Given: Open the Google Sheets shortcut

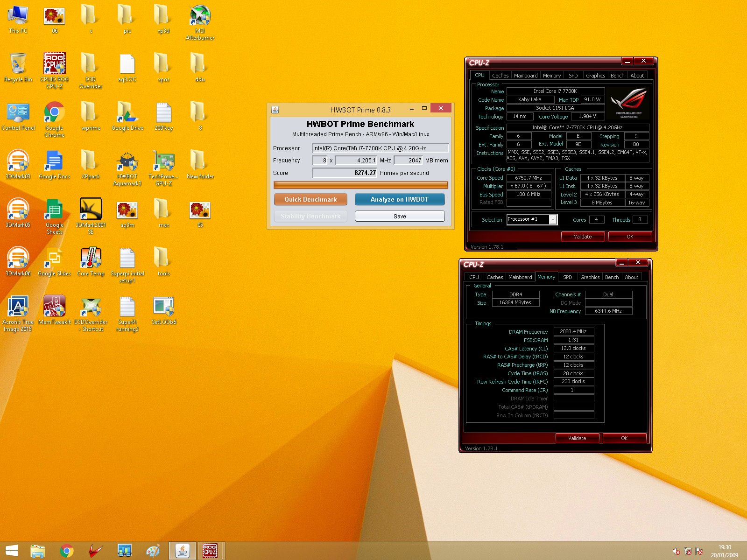Looking at the screenshot, I should tap(55, 217).
